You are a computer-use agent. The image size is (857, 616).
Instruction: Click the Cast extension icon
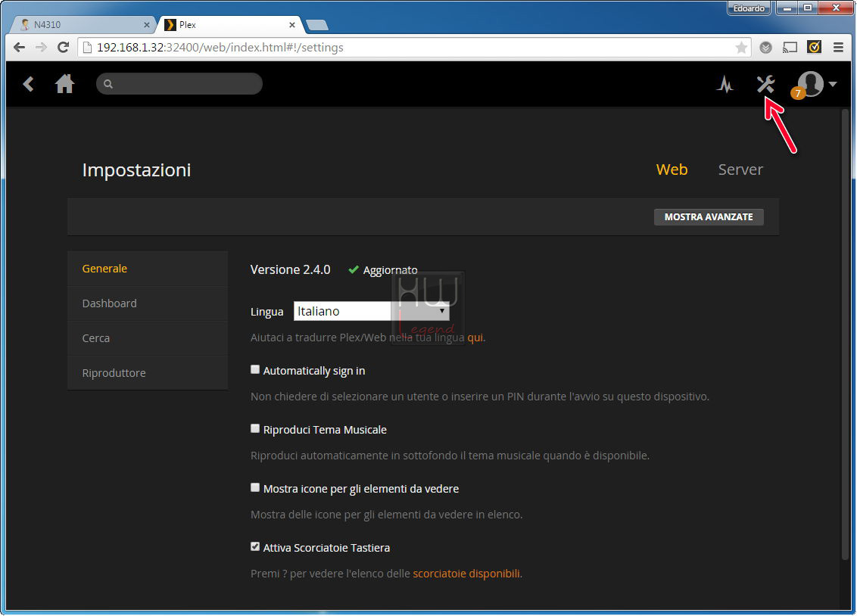pos(790,48)
